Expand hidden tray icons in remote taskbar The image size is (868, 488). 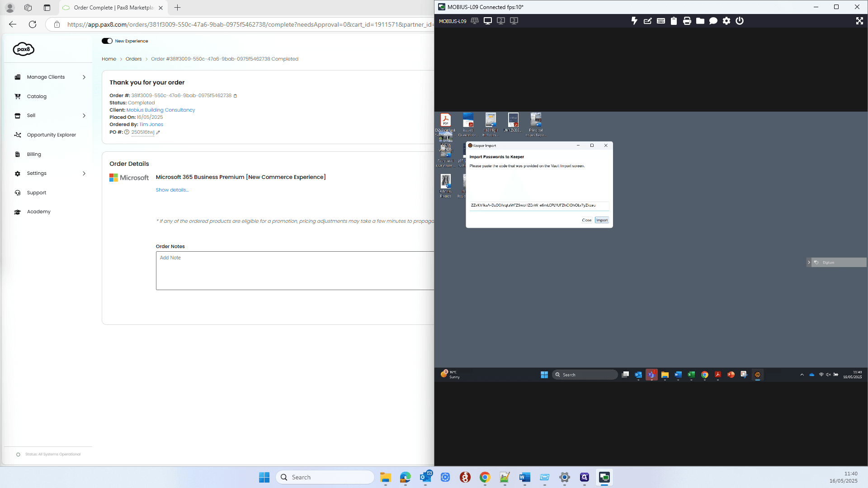tap(802, 375)
